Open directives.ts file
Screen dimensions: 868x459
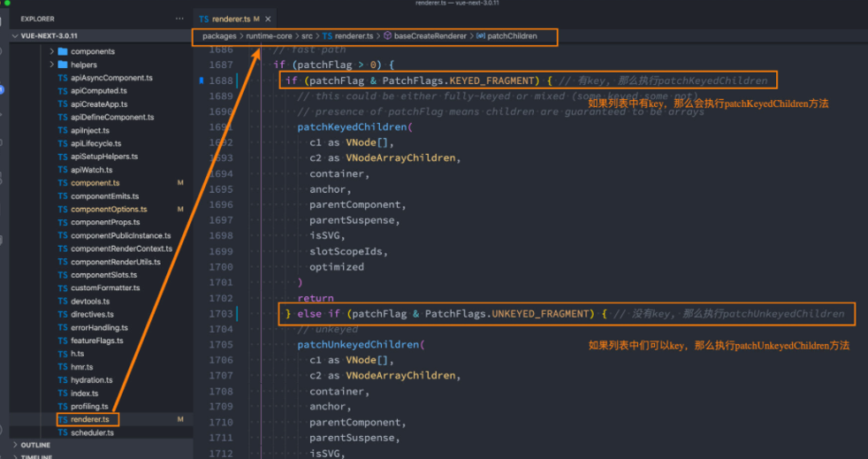(x=92, y=314)
